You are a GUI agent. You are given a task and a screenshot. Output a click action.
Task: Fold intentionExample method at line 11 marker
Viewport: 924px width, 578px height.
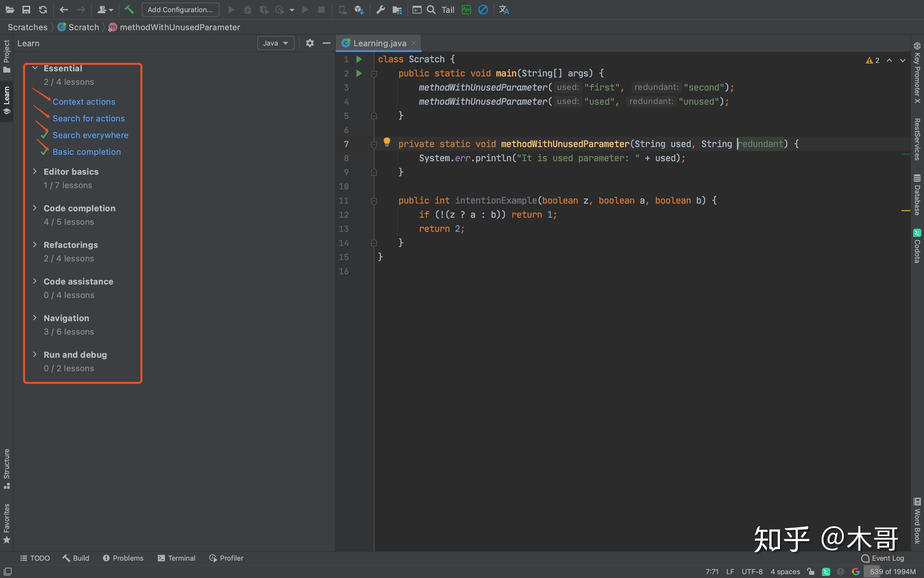pos(374,201)
